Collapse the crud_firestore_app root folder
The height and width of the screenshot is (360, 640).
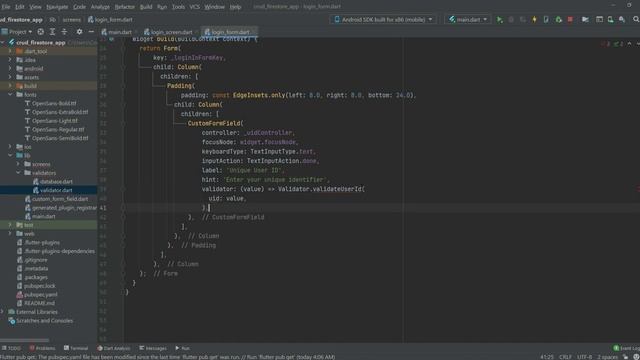click(x=3, y=42)
